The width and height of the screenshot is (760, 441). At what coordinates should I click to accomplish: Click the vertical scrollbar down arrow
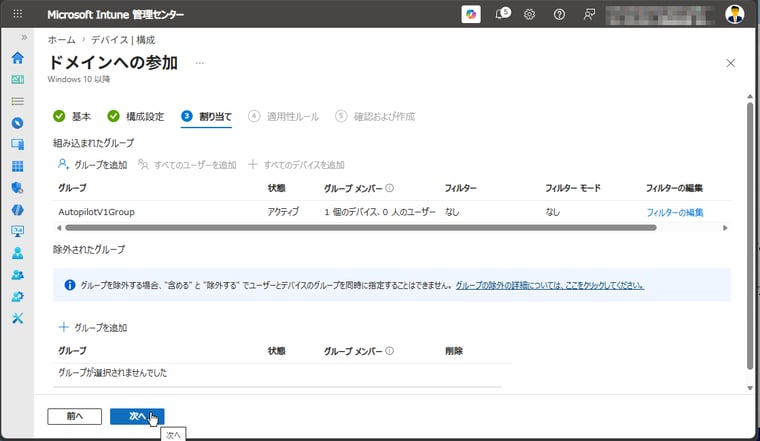point(750,388)
